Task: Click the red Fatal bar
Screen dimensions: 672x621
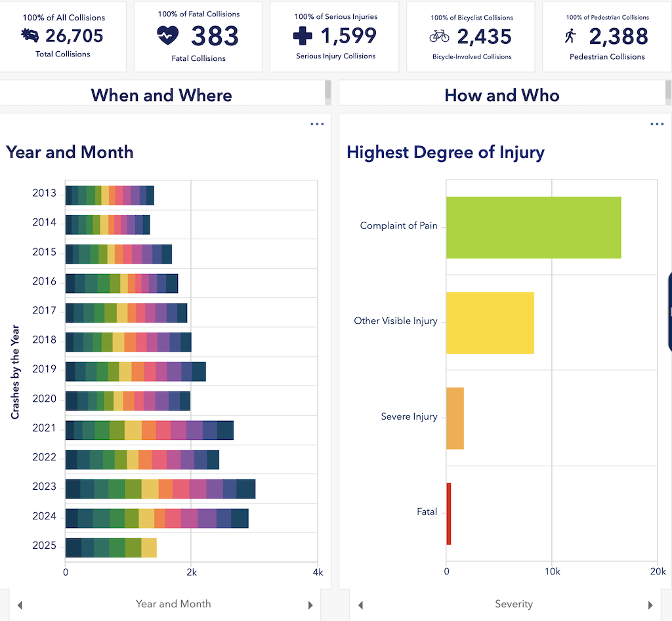Action: tap(449, 513)
